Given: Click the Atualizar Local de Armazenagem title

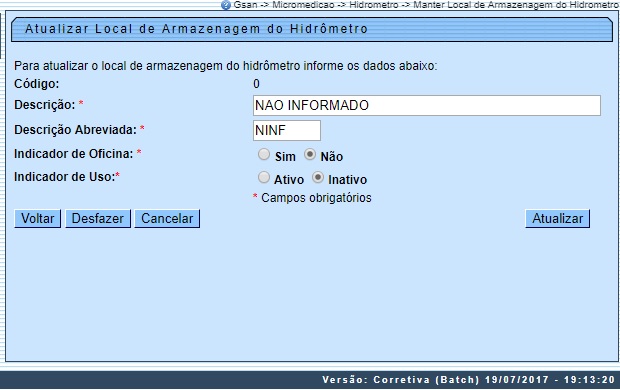Looking at the screenshot, I should tap(197, 29).
